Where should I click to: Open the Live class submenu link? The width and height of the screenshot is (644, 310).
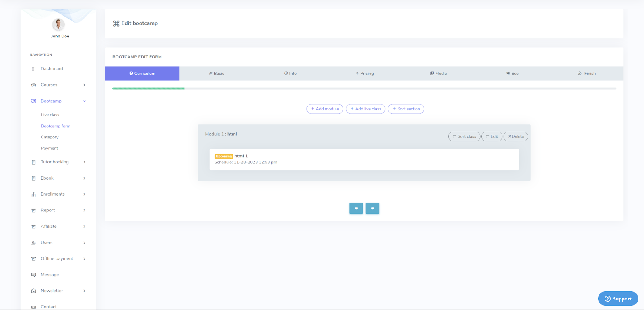click(50, 115)
